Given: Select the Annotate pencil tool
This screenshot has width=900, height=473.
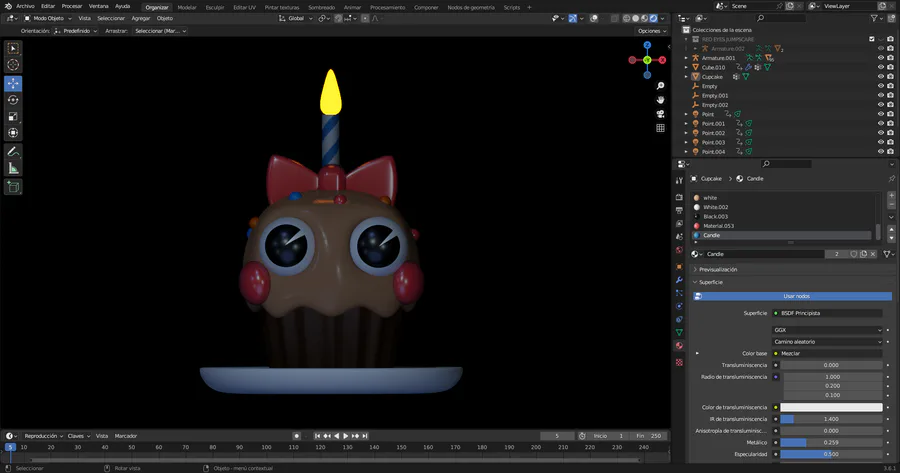Looking at the screenshot, I should click(13, 152).
